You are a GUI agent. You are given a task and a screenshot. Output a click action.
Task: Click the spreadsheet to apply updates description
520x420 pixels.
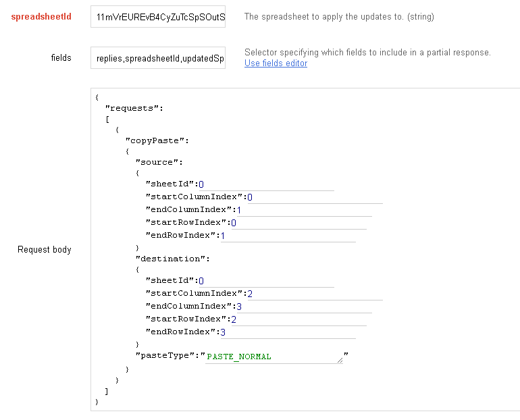pyautogui.click(x=339, y=17)
